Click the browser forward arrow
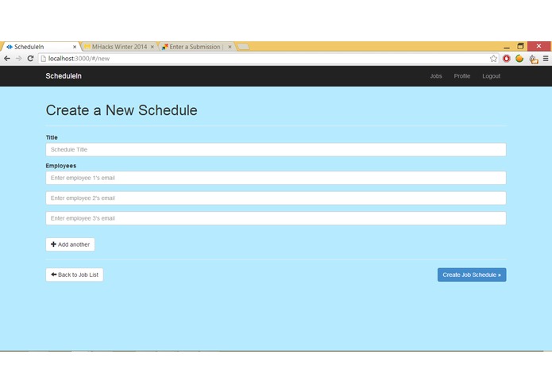 [18, 59]
